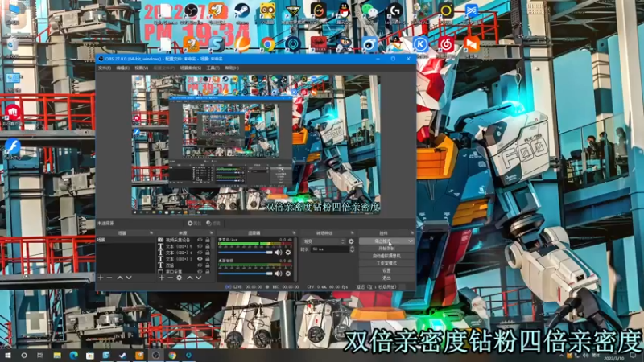
Task: Remove selected source with minus icon
Action: click(x=170, y=278)
